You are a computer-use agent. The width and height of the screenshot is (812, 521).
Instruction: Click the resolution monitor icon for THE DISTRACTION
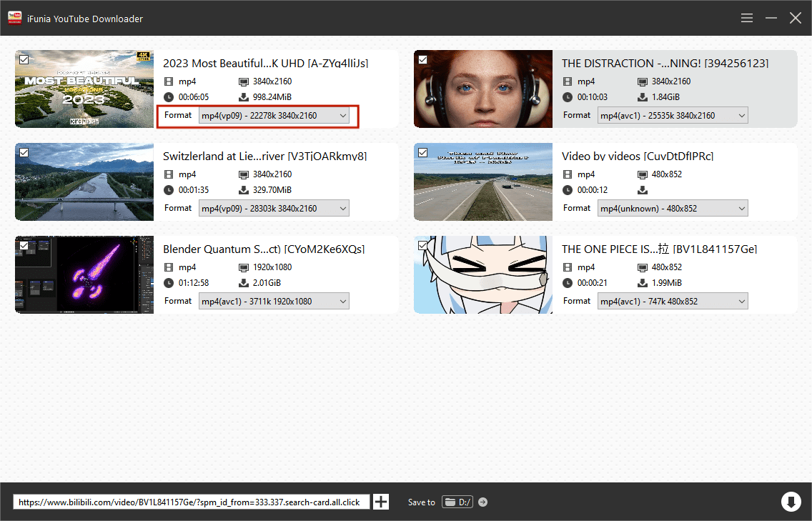pyautogui.click(x=643, y=81)
